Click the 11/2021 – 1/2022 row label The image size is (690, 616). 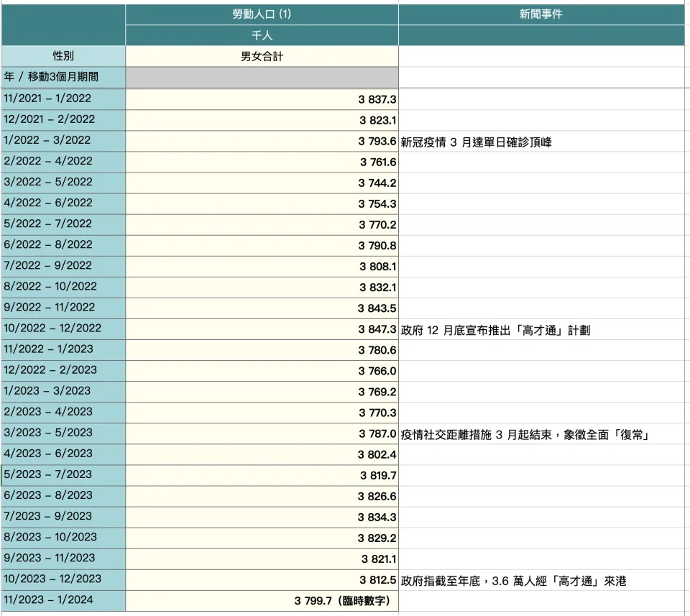(x=63, y=99)
